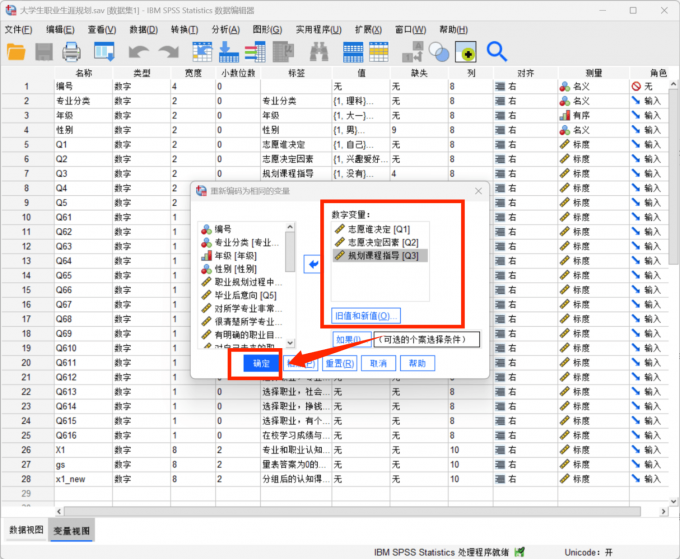This screenshot has width=680, height=559.
Task: Click the 名称 cell containing x1_new
Action: (83, 479)
